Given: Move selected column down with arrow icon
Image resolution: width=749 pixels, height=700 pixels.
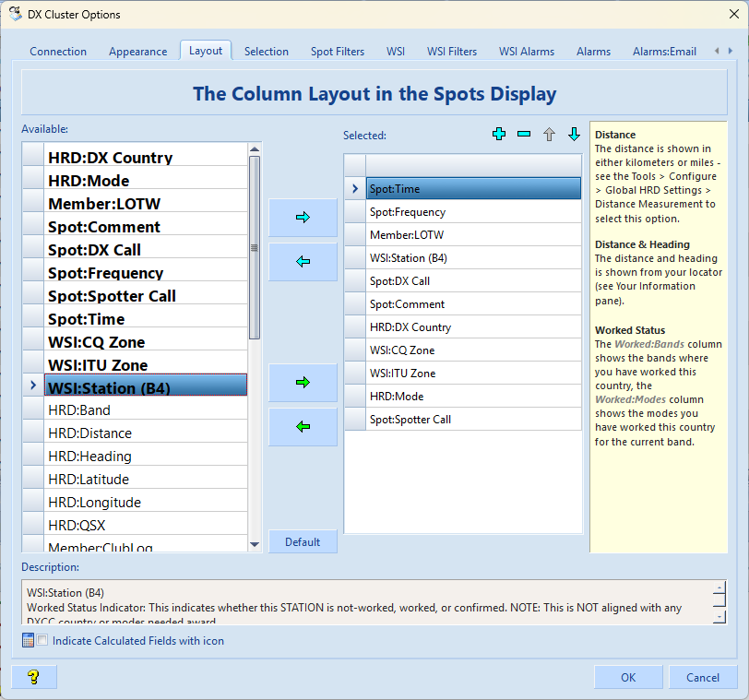Looking at the screenshot, I should (574, 135).
